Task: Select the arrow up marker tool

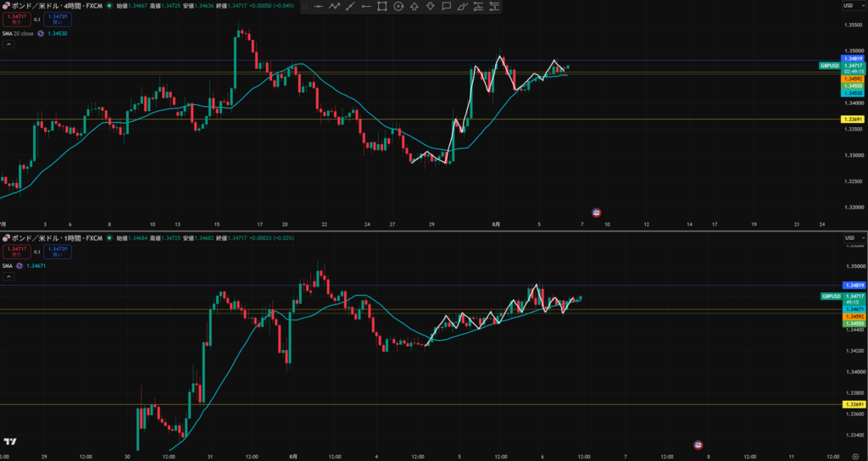Action: (414, 7)
